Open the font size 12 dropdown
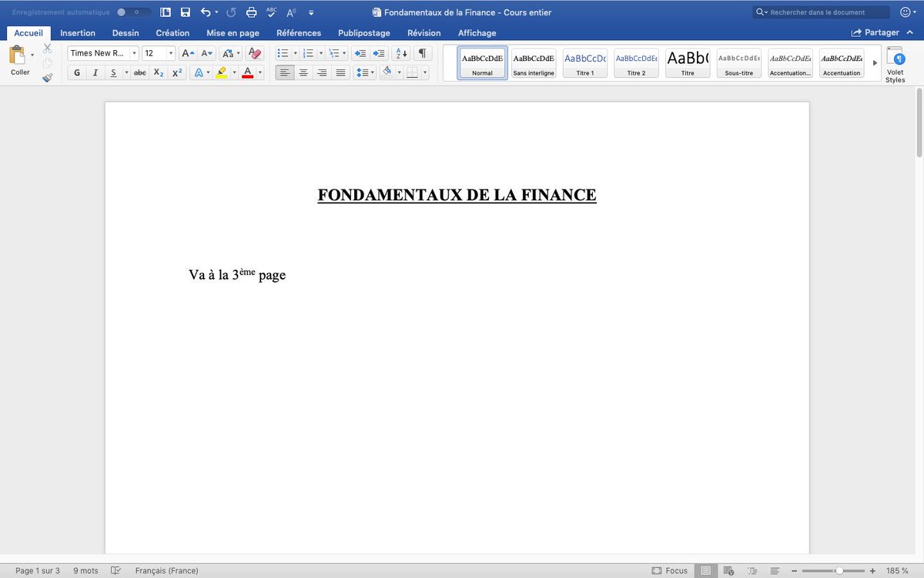The image size is (924, 578). coord(171,53)
